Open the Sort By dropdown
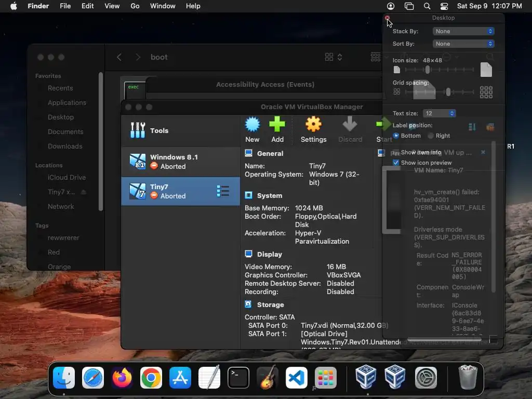 coord(463,44)
